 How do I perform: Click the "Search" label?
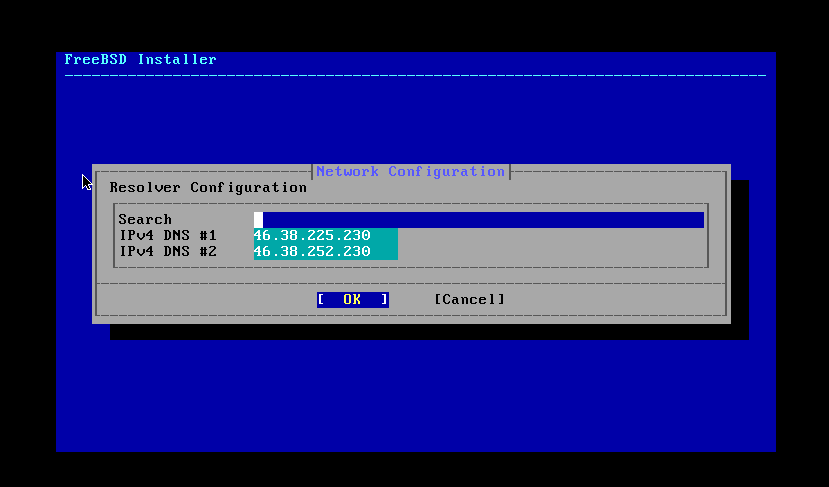click(x=145, y=220)
